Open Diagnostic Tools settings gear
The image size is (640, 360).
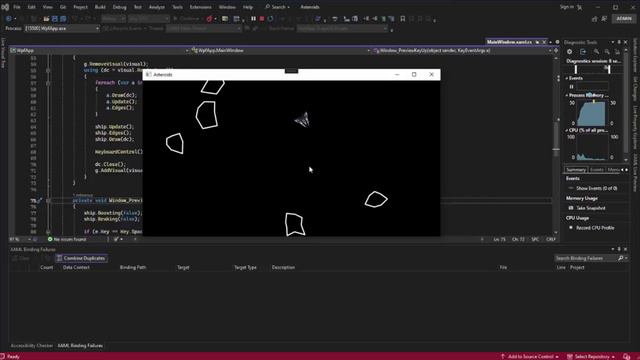pyautogui.click(x=570, y=52)
